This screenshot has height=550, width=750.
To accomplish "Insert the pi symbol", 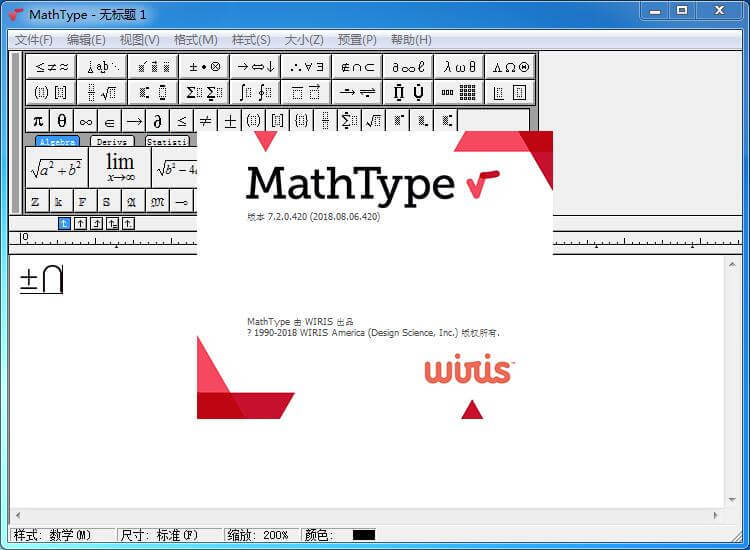I will pyautogui.click(x=38, y=121).
